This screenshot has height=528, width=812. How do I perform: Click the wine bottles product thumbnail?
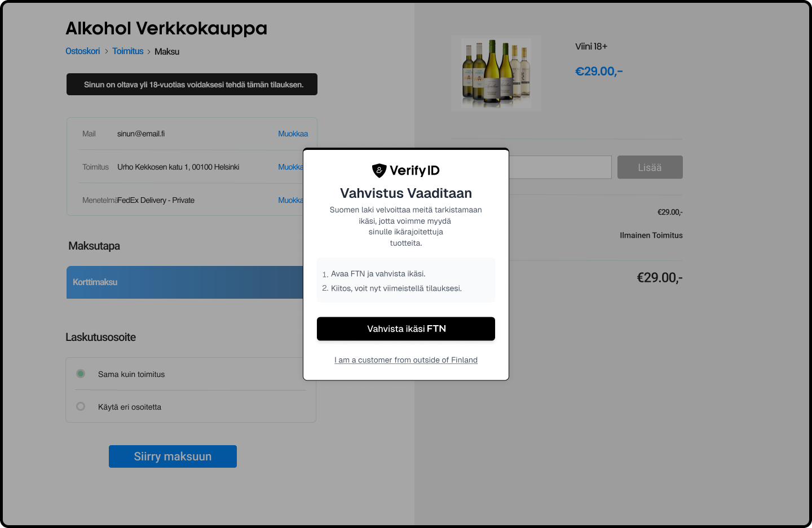(496, 73)
